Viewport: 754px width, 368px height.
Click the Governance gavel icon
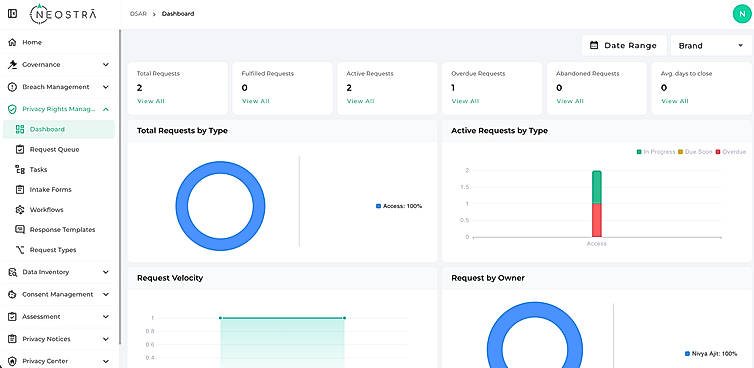tap(13, 64)
